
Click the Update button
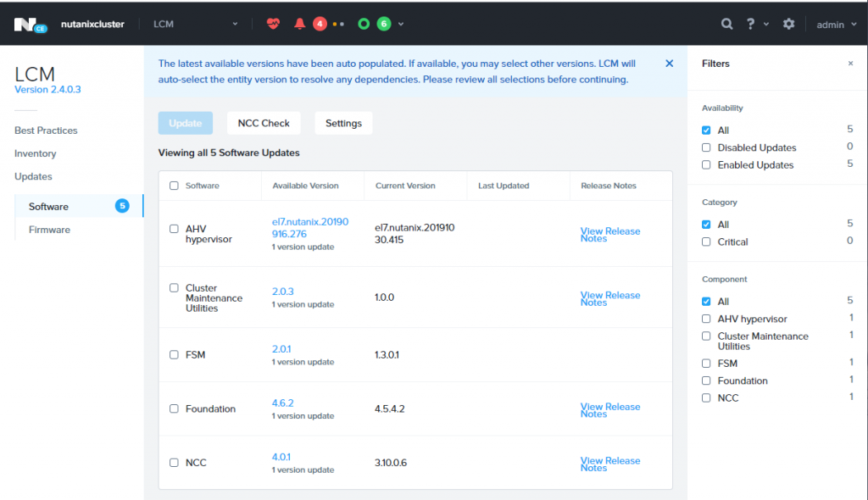click(x=186, y=123)
